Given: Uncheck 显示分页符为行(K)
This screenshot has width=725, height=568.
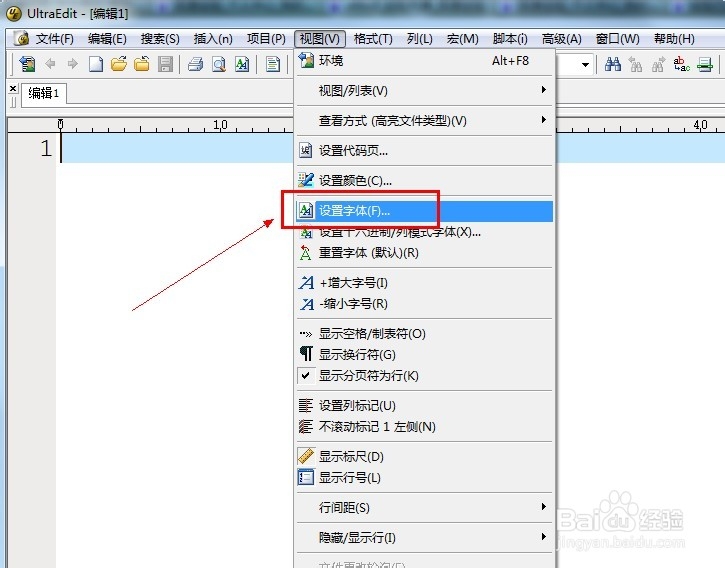Looking at the screenshot, I should [424, 376].
